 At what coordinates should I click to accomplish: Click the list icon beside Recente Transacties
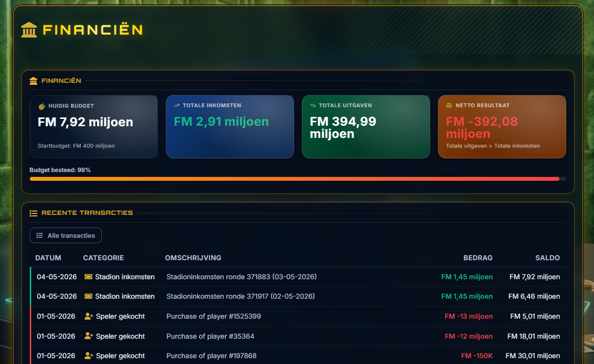(34, 213)
